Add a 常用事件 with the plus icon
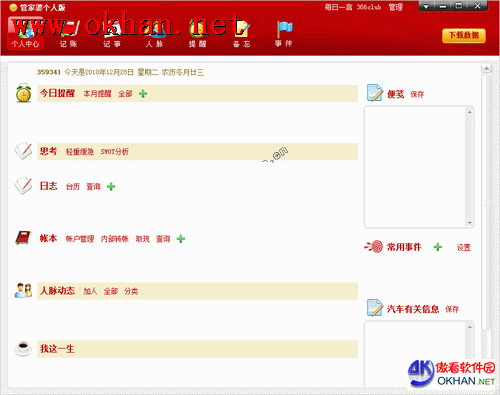The image size is (500, 395). [438, 247]
